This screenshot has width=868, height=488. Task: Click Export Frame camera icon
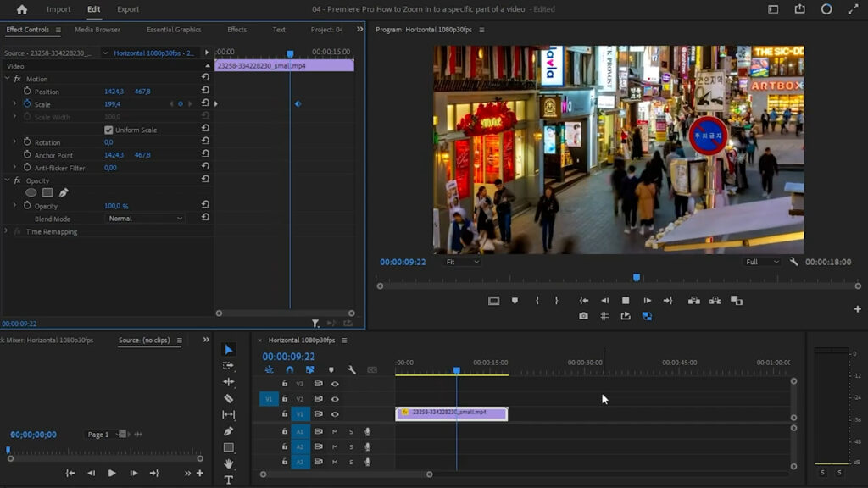(583, 316)
